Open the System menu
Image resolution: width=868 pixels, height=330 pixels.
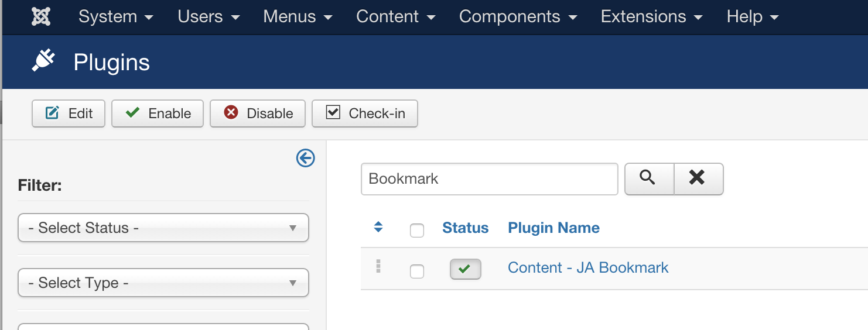(115, 16)
